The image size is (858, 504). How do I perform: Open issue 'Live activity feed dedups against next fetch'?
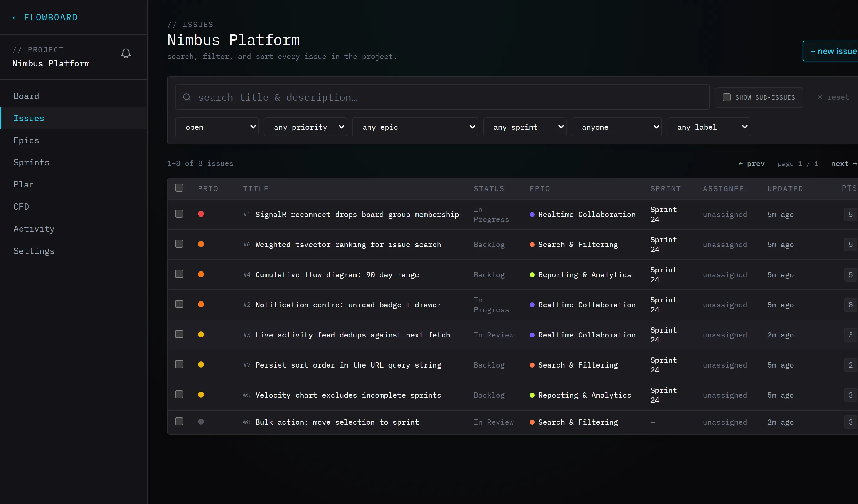click(x=352, y=335)
